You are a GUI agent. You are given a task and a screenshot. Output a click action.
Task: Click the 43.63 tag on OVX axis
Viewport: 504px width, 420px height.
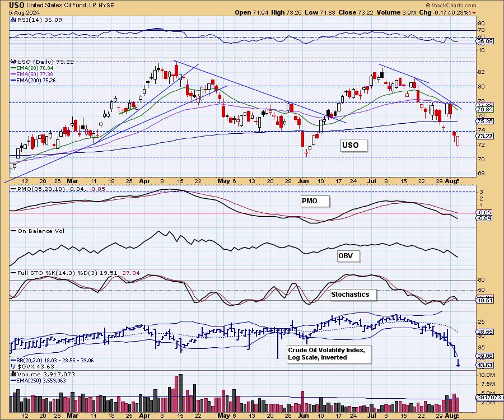(x=485, y=365)
